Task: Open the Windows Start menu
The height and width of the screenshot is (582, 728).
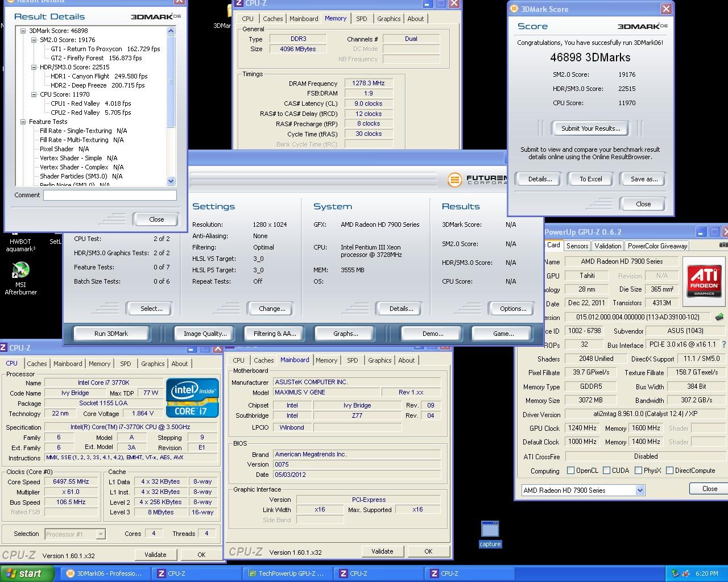Action: (27, 573)
